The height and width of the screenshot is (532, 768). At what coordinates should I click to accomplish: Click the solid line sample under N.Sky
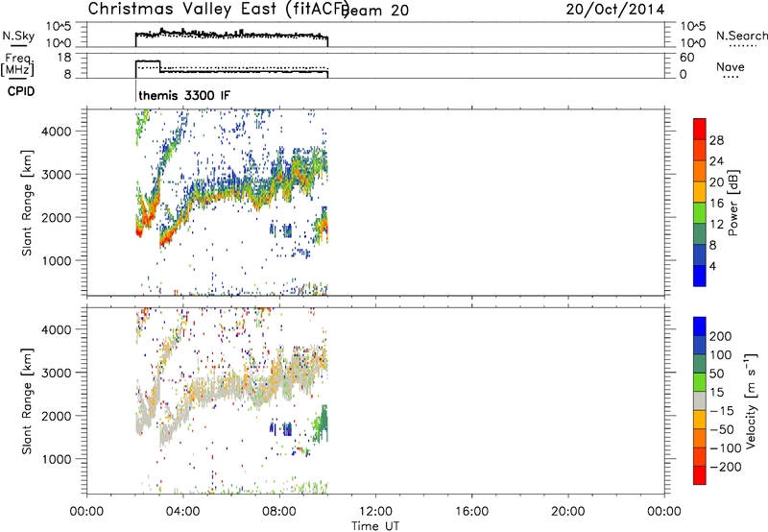click(x=18, y=45)
